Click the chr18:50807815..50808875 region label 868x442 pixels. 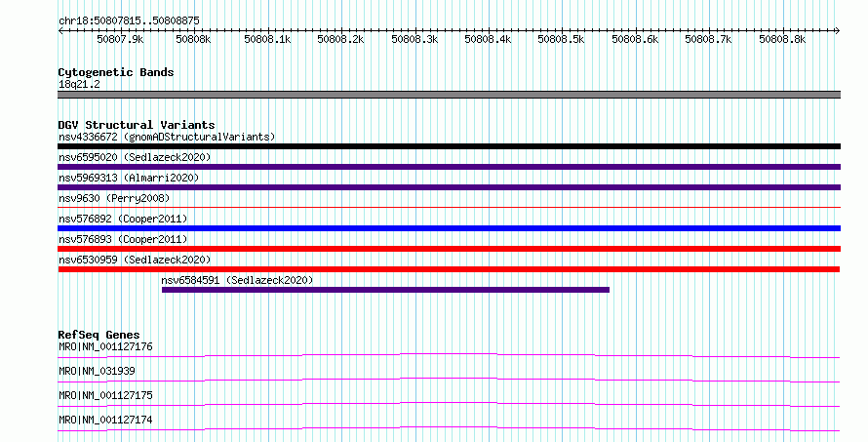[129, 21]
